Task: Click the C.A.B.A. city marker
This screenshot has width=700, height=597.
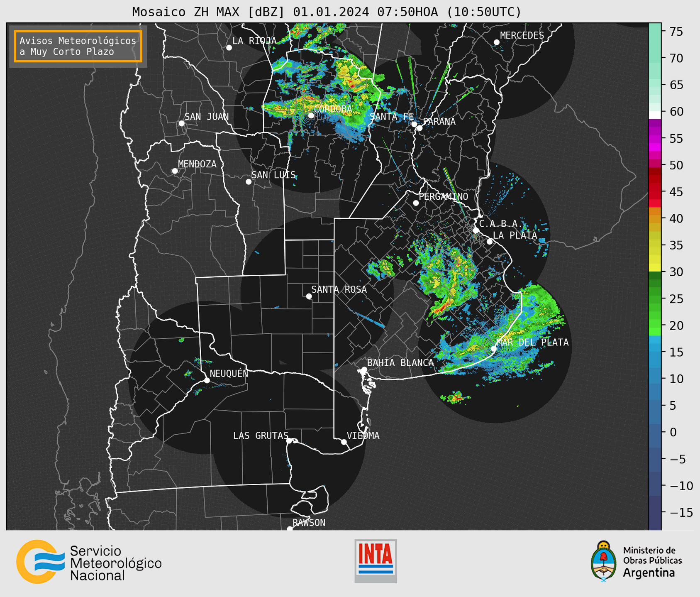Action: click(x=476, y=230)
